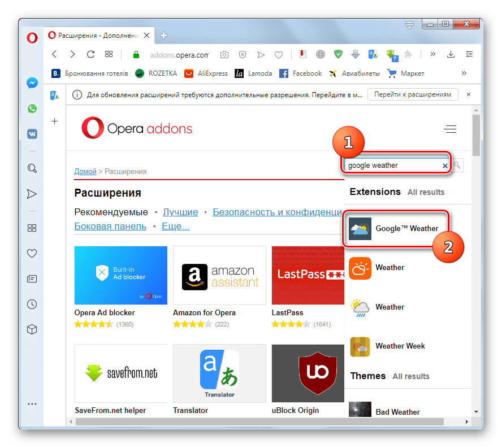Open the Speed Dial grid in the toolbar
The height and width of the screenshot is (448, 502).
(109, 54)
